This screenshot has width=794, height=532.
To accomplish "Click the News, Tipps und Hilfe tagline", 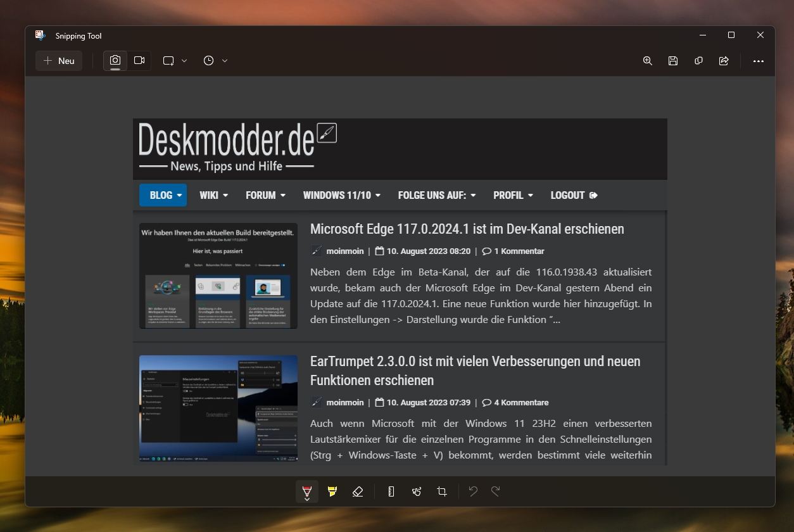I will coord(226,166).
